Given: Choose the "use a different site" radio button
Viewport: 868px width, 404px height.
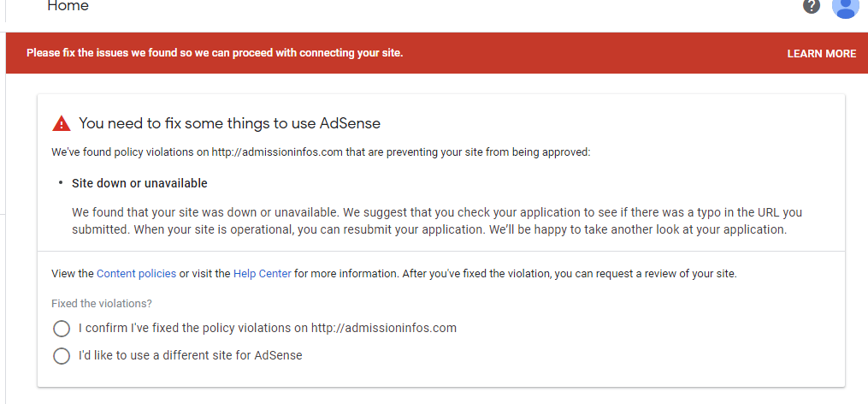Looking at the screenshot, I should click(x=62, y=356).
